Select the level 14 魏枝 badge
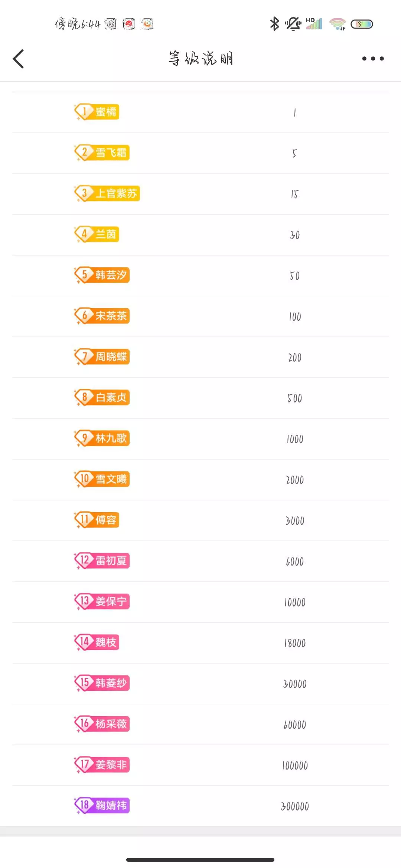This screenshot has width=401, height=868. coord(97,642)
